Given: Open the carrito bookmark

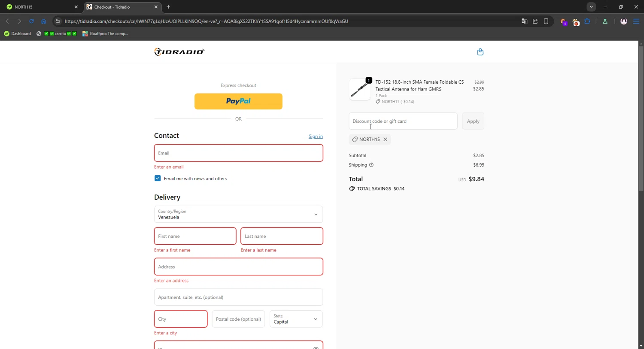Looking at the screenshot, I should point(57,33).
